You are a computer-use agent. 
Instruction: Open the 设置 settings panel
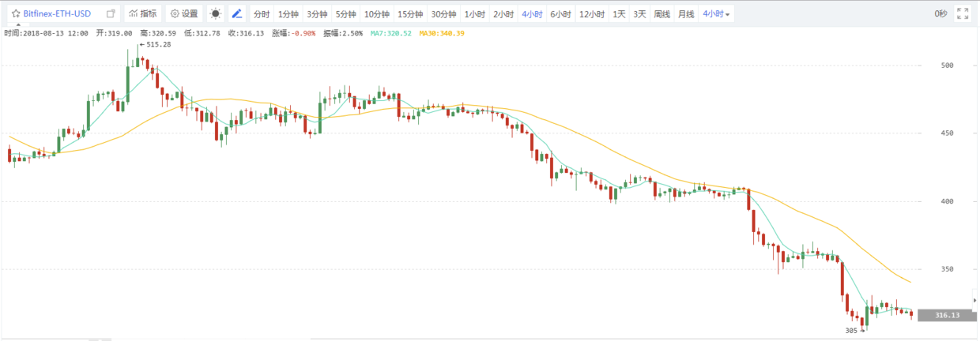coord(185,13)
